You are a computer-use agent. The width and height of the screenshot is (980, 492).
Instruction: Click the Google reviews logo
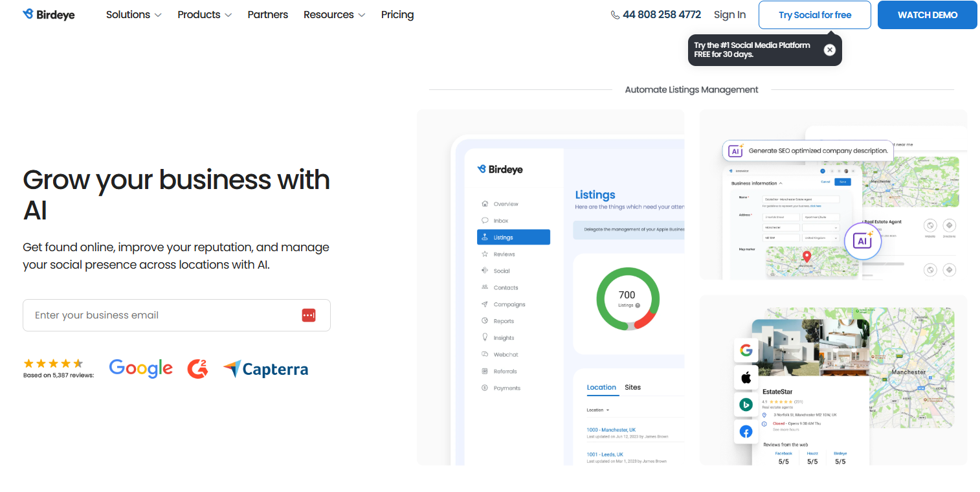click(x=140, y=368)
